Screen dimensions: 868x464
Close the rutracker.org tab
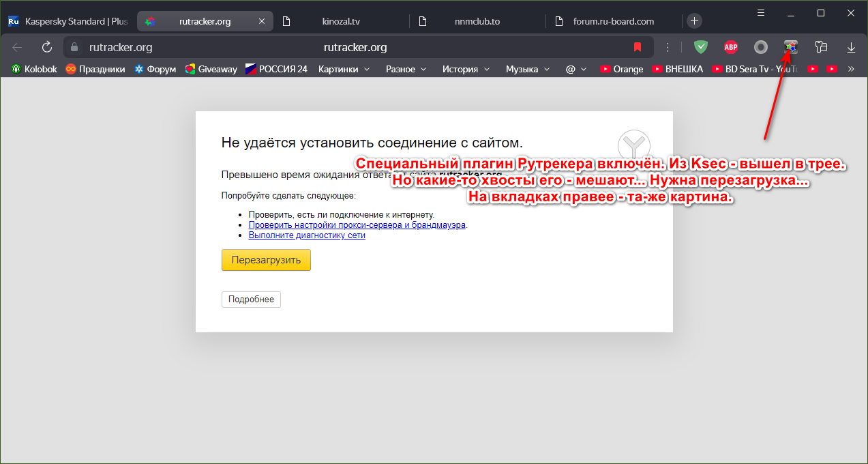tap(262, 21)
